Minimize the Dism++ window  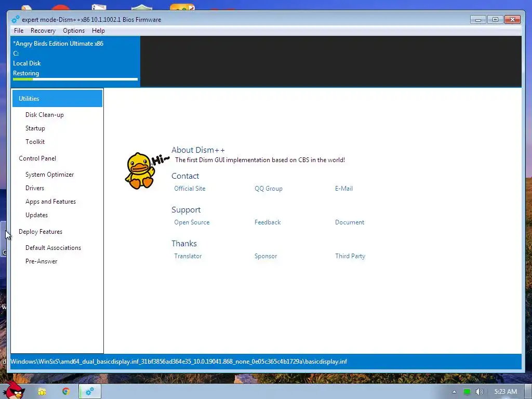coord(478,20)
